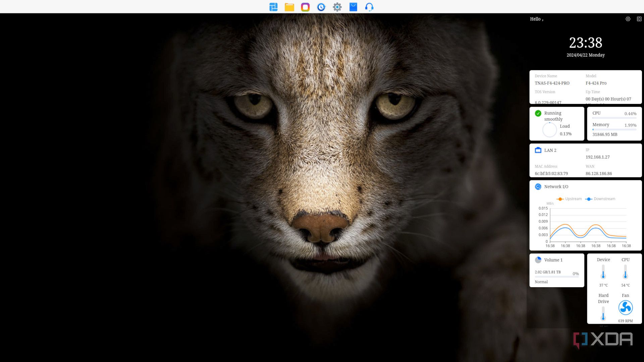
Task: Collapse the widget panel with corner icon
Action: coord(639,19)
